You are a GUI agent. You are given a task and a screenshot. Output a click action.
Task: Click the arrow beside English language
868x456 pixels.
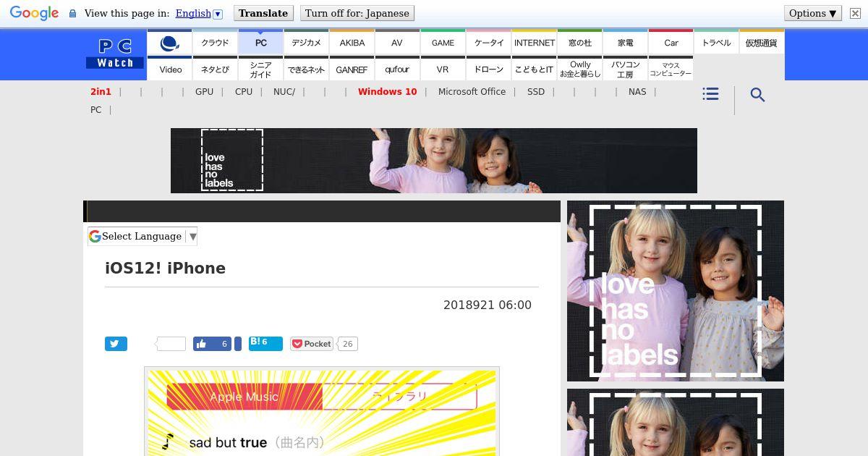218,13
